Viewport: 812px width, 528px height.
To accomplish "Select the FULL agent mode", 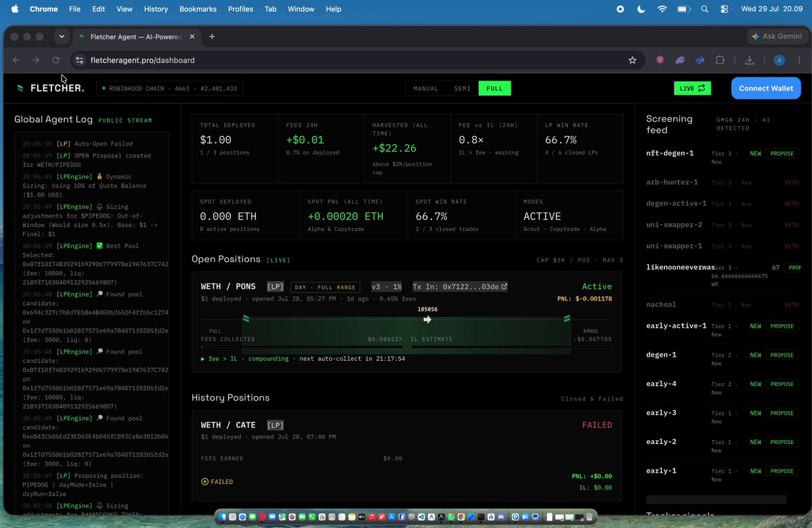I will 494,89.
